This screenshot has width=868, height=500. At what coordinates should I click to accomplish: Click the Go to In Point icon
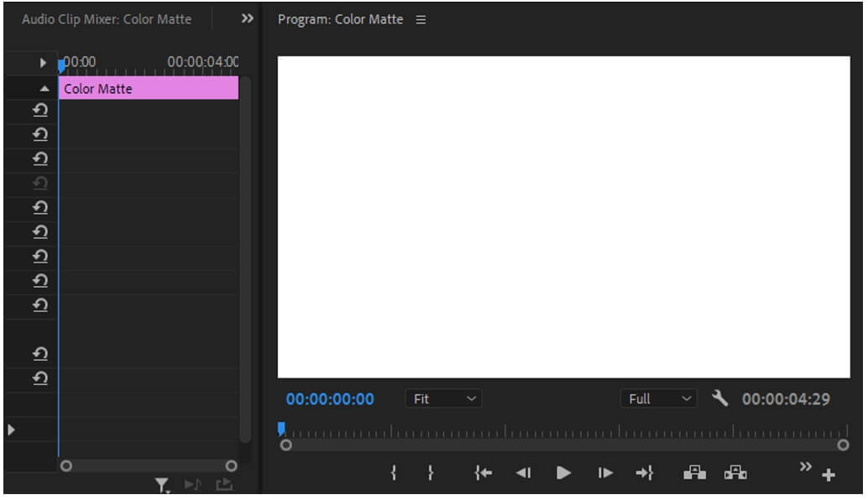click(x=483, y=472)
